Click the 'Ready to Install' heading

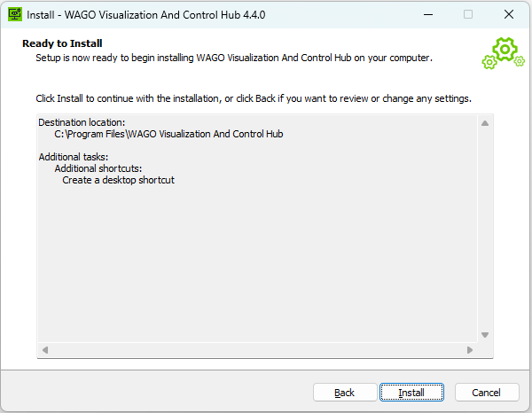(x=62, y=43)
